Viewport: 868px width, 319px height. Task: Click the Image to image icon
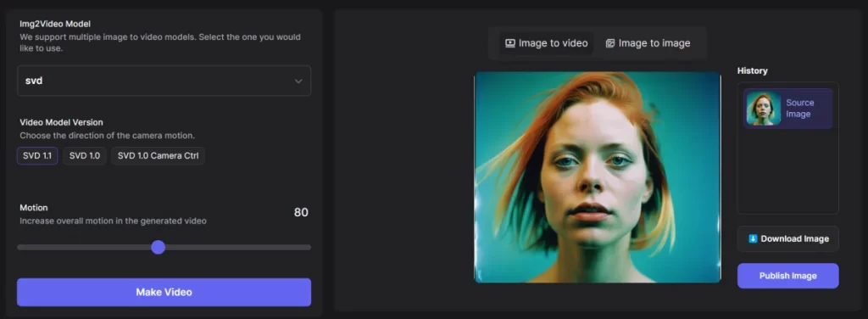coord(610,43)
